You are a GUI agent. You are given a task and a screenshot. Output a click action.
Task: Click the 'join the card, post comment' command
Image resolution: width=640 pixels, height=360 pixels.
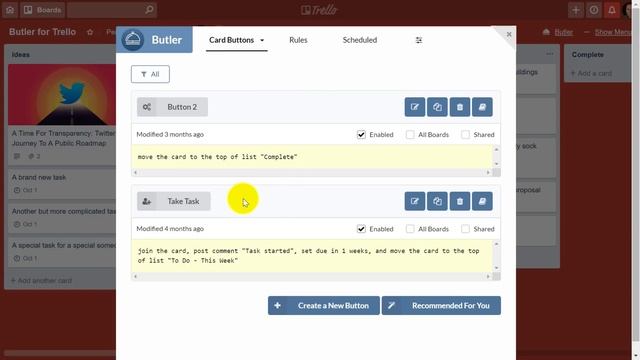click(309, 256)
